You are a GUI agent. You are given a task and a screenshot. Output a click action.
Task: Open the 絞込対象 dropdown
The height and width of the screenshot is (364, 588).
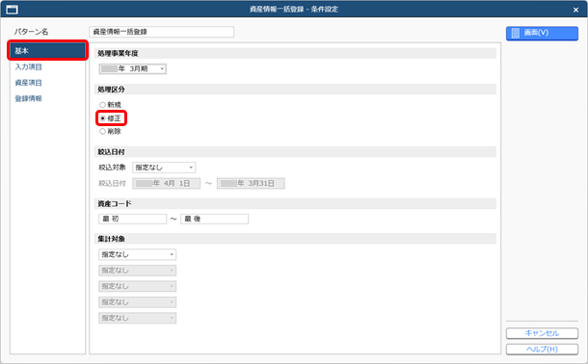coord(164,168)
